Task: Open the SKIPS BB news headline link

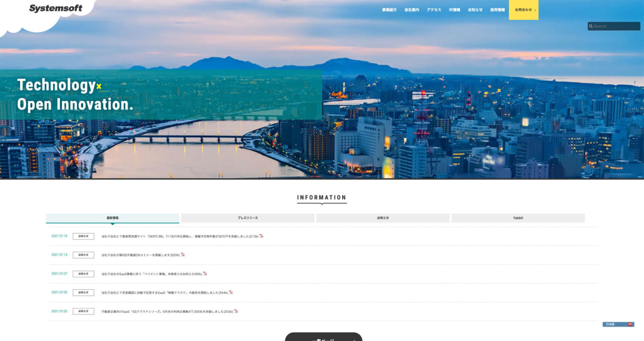Action: pos(180,236)
